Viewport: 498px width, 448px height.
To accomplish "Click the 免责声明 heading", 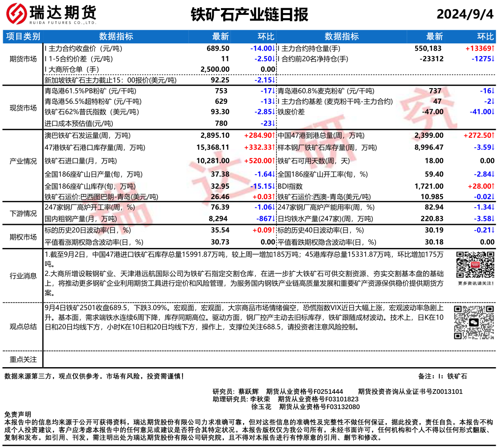I will (18, 414).
